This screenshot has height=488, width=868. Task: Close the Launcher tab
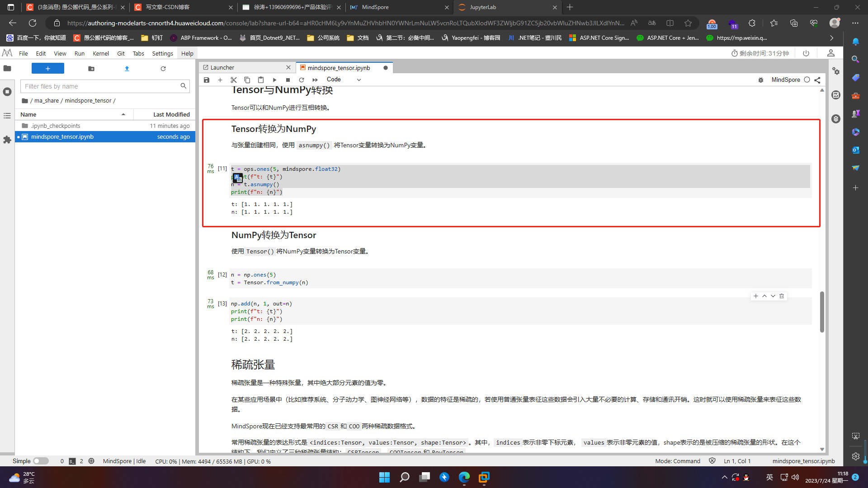[288, 68]
